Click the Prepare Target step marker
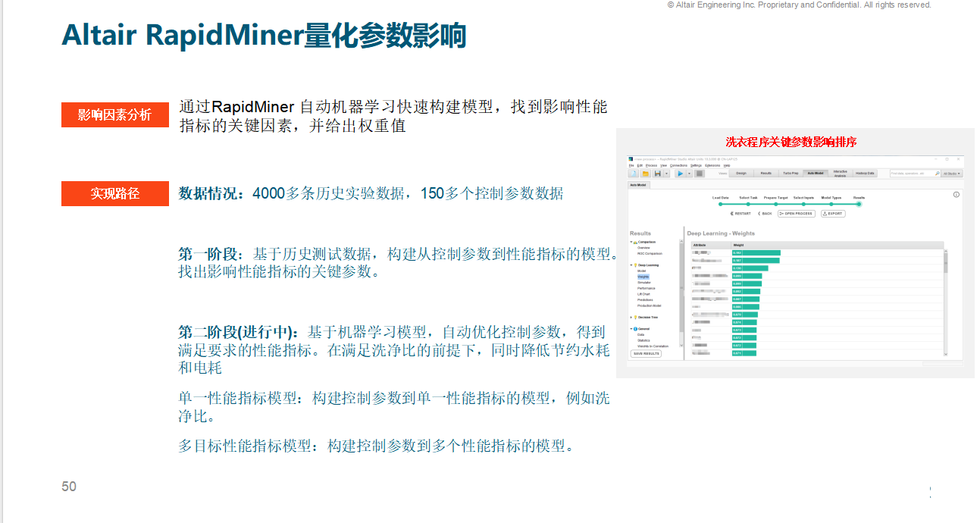The image size is (980, 523). pos(776,204)
